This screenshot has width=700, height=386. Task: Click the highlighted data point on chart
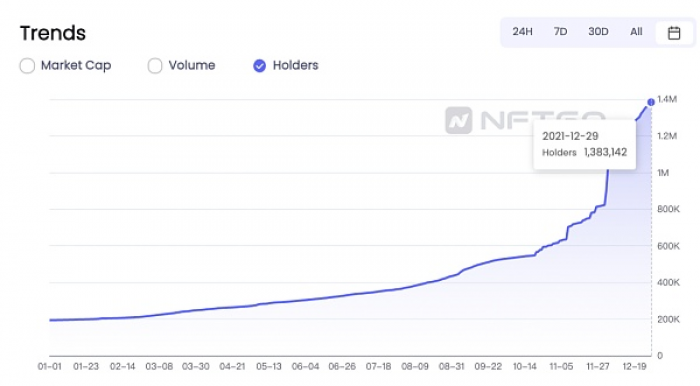coord(651,102)
